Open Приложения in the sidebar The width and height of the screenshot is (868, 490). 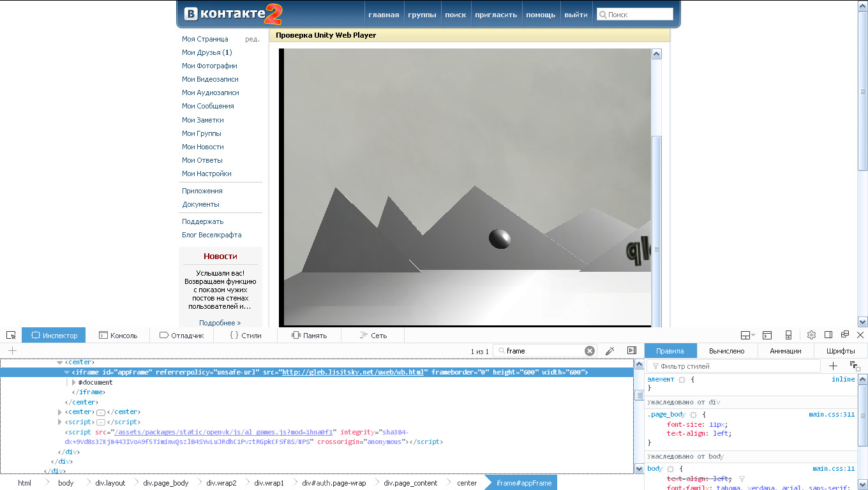click(202, 191)
